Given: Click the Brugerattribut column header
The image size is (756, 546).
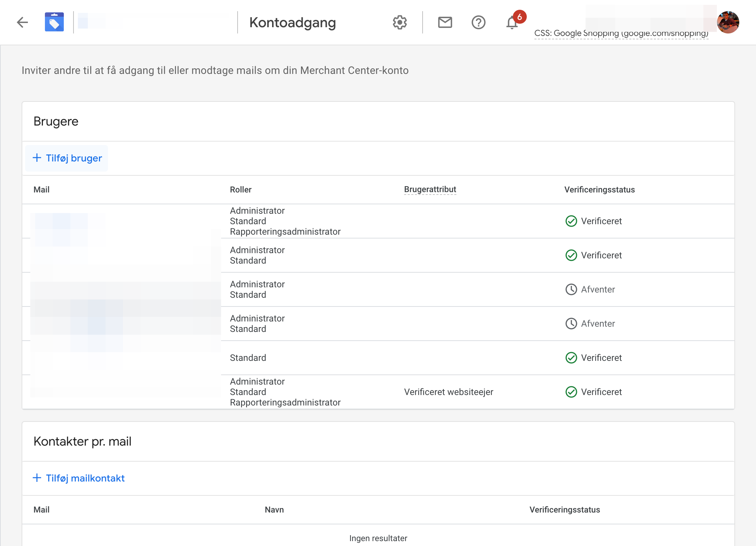Looking at the screenshot, I should click(x=430, y=189).
